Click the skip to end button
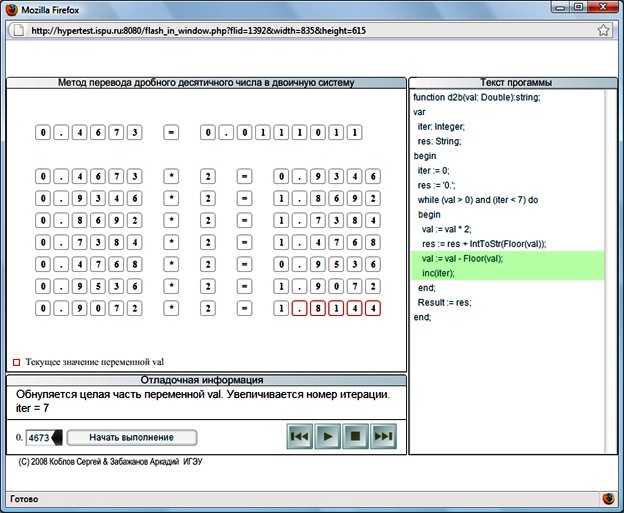Image resolution: width=624 pixels, height=513 pixels. 384,437
